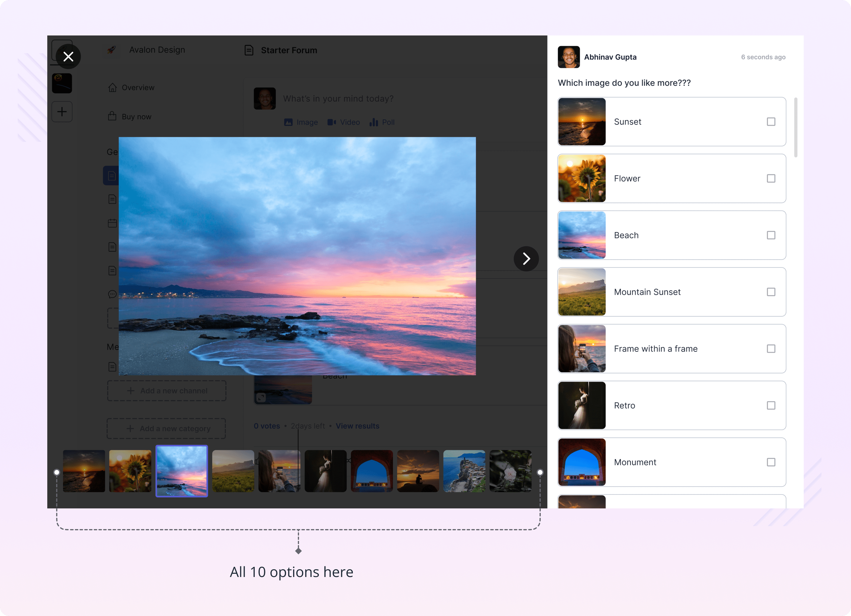The height and width of the screenshot is (616, 851).
Task: Click Add a new channel
Action: [x=167, y=391]
